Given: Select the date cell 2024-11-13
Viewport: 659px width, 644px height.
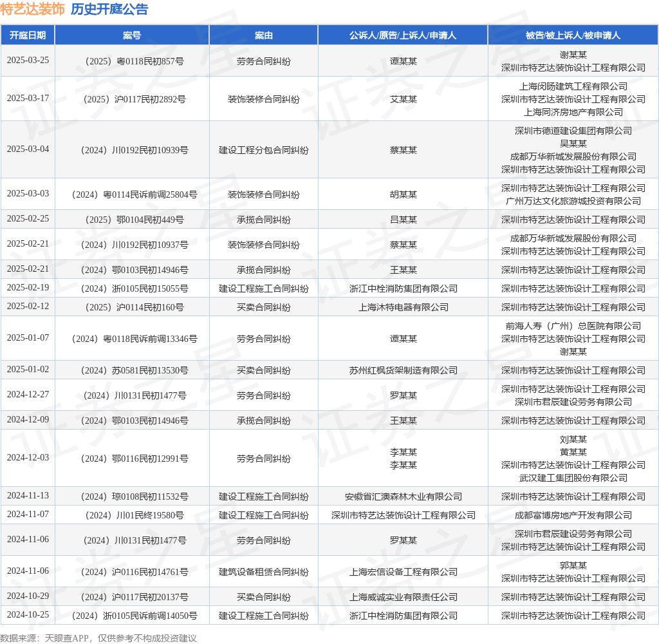Looking at the screenshot, I should [28, 496].
